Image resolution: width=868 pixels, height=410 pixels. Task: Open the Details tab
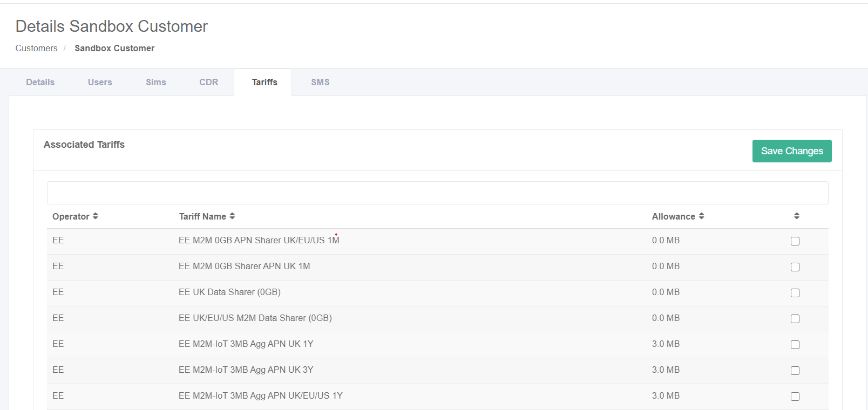coord(40,82)
